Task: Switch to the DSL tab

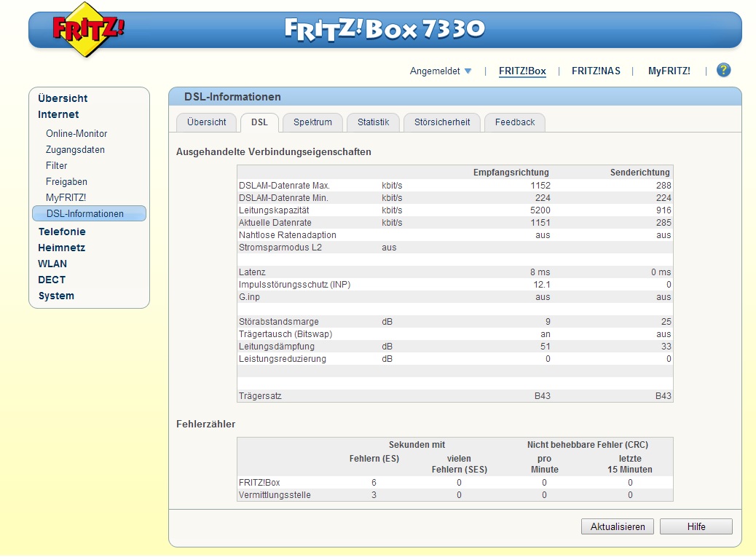Action: click(259, 122)
